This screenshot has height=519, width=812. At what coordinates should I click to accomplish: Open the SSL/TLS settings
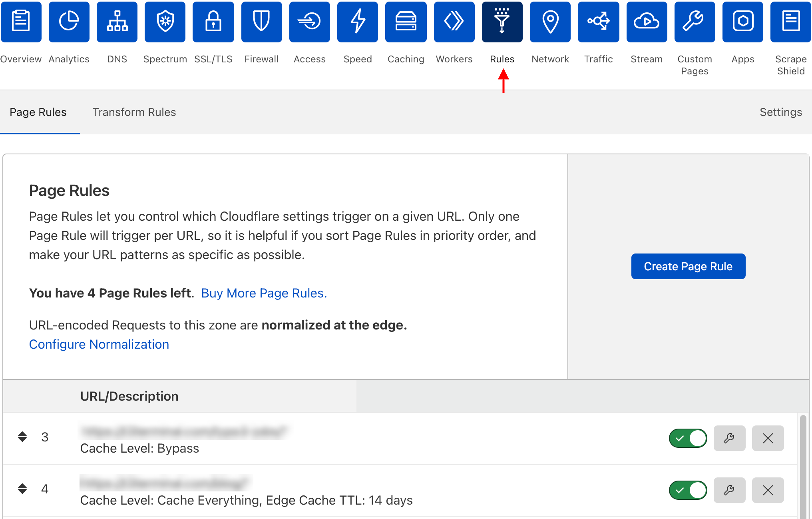click(x=213, y=22)
